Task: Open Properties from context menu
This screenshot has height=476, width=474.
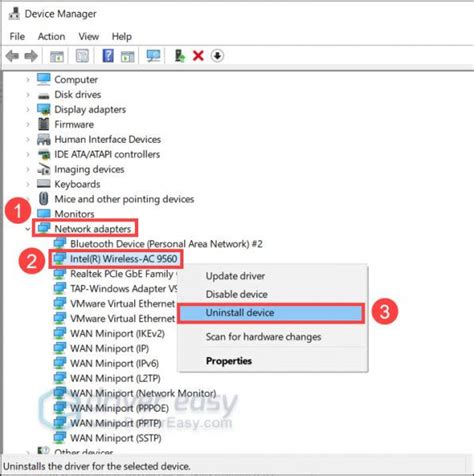Action: pos(229,361)
